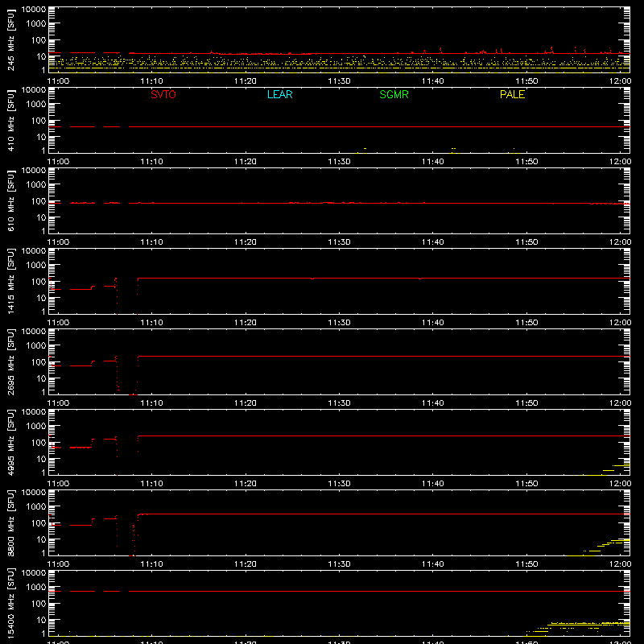Click 11:20 tick under the 1415 MHz panel
644x644 pixels.
pos(246,323)
